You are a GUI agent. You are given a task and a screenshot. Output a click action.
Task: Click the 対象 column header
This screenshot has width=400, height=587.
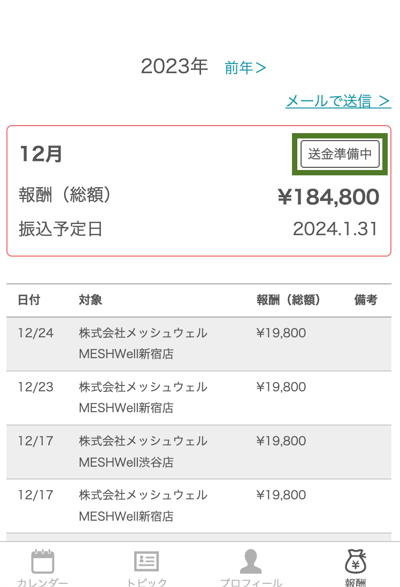click(x=90, y=300)
